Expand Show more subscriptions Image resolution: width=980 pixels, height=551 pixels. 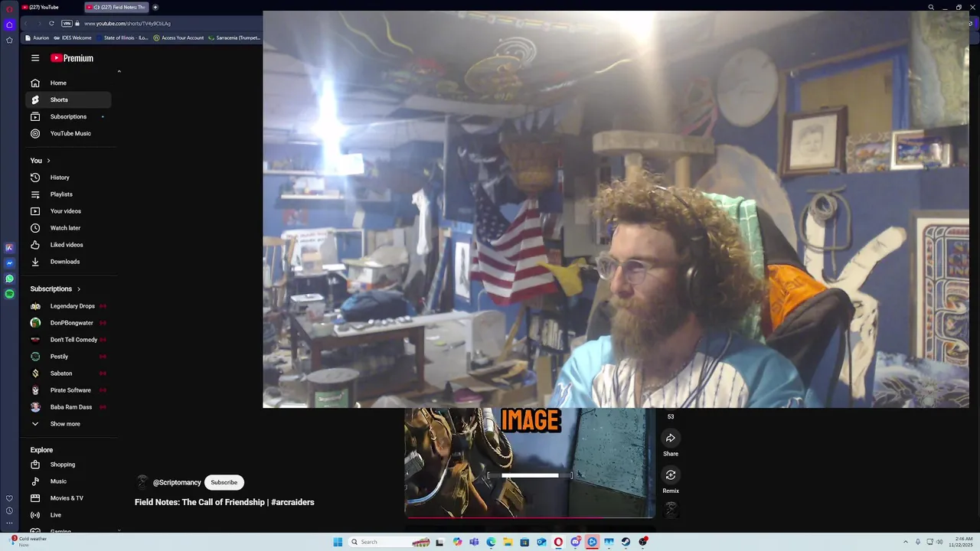[68, 424]
